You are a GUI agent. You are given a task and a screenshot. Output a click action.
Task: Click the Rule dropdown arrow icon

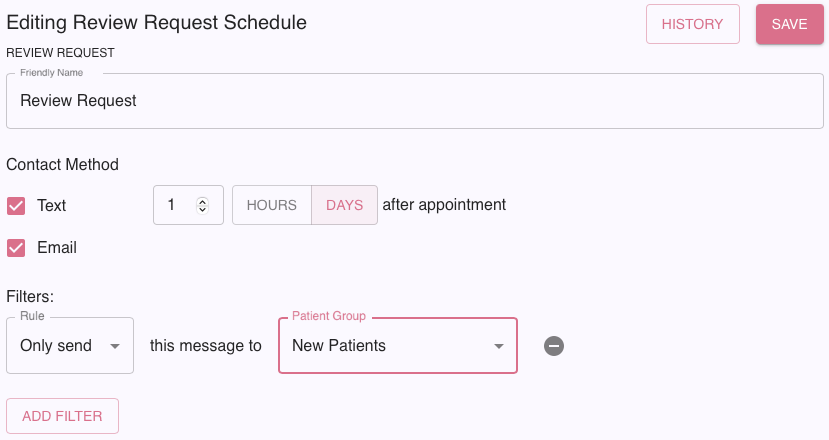(x=114, y=346)
